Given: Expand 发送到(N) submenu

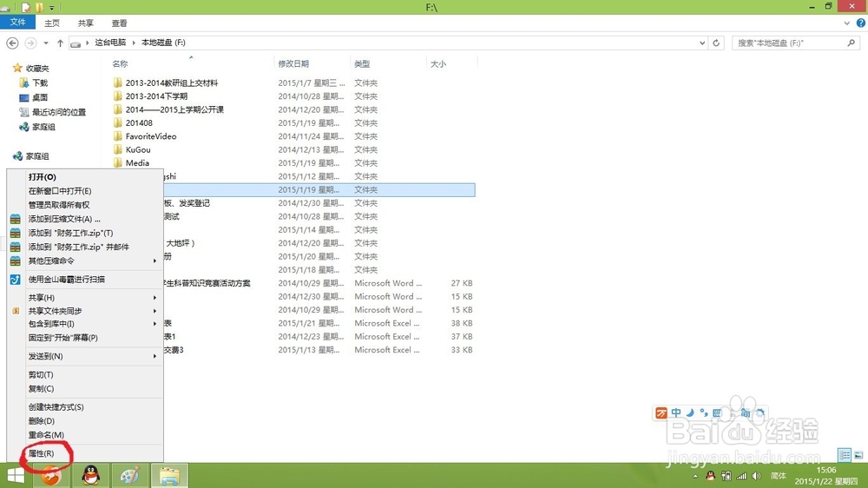Looking at the screenshot, I should [155, 356].
